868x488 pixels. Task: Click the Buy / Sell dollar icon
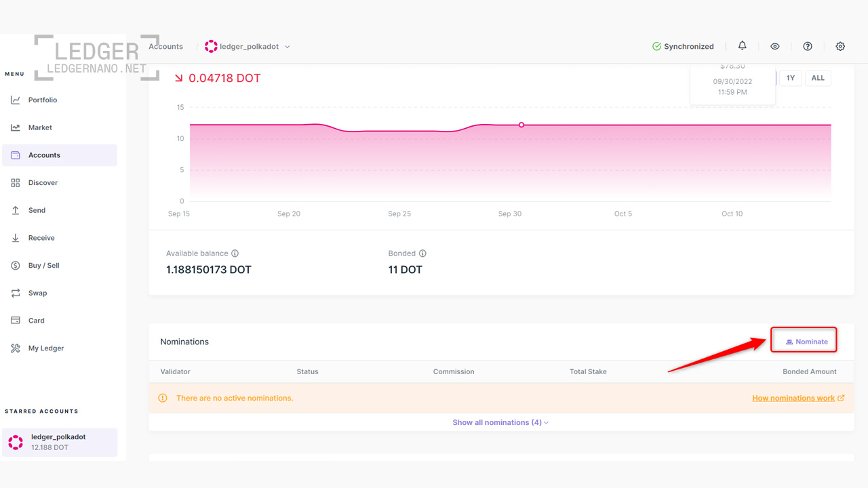(x=16, y=266)
